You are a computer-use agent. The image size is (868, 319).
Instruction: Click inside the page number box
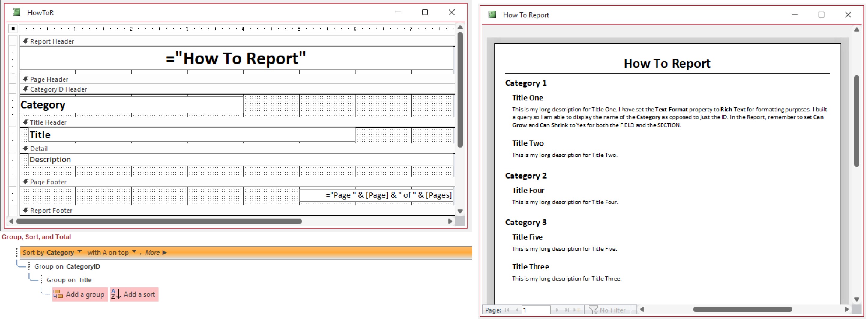click(x=537, y=310)
